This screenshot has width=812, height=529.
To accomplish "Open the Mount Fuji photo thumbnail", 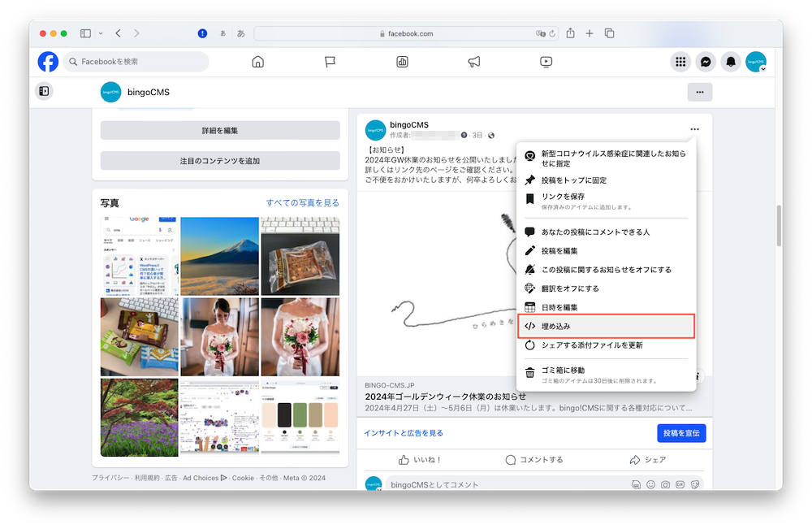I will pyautogui.click(x=219, y=256).
